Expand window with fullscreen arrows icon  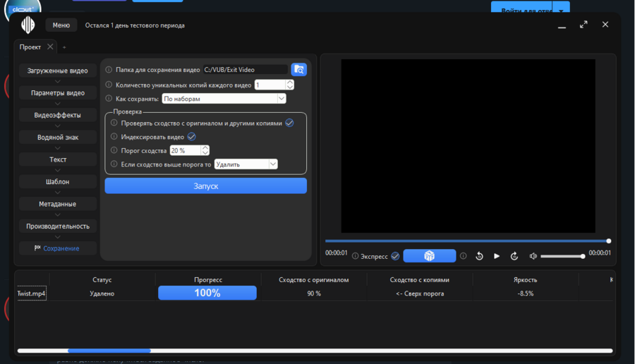[583, 25]
